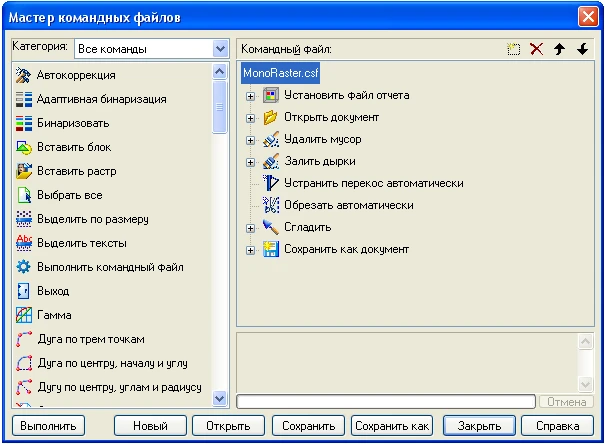Click the Справка help button
This screenshot has height=444, width=605.
(x=550, y=426)
